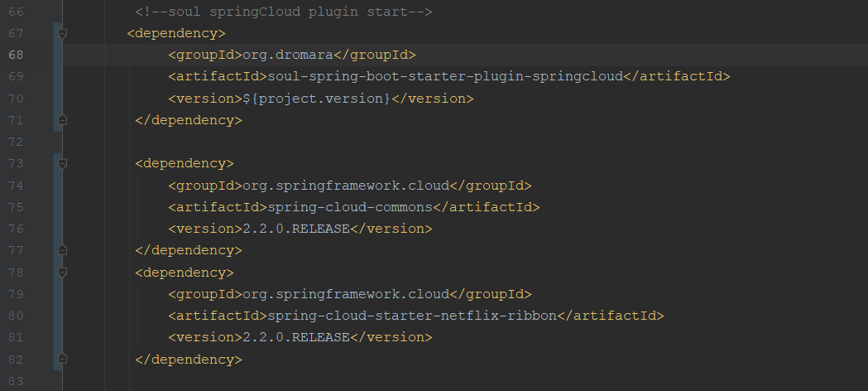The width and height of the screenshot is (868, 391).
Task: Click closing dependency tag on line 77
Action: (188, 250)
